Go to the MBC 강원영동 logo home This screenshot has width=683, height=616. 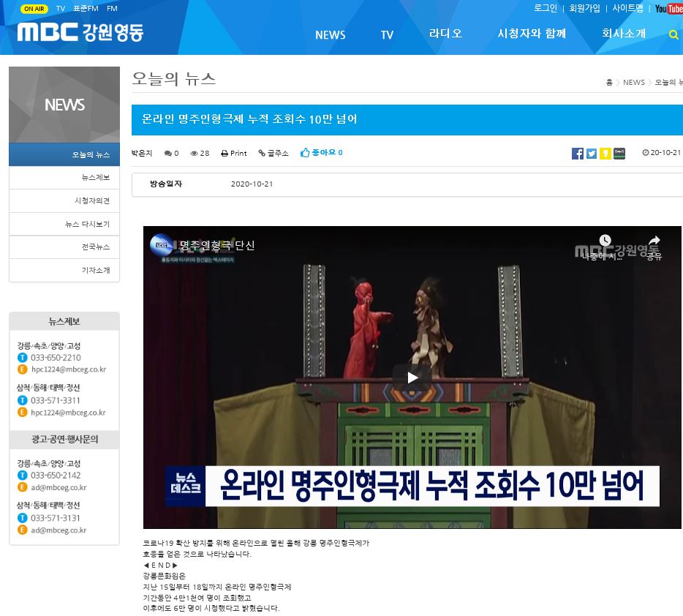click(80, 33)
